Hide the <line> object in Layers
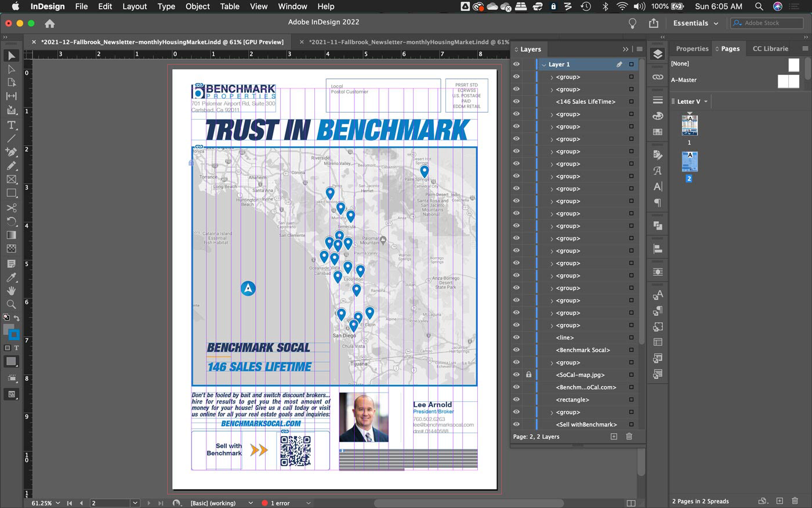The width and height of the screenshot is (812, 508). 516,337
